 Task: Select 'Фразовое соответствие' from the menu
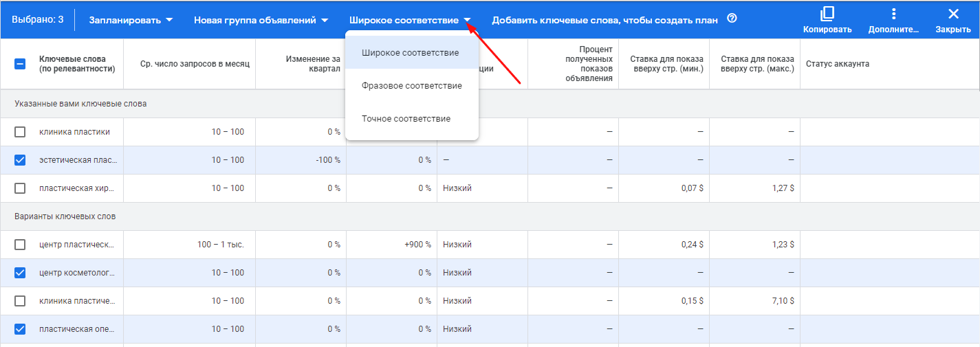coord(411,86)
